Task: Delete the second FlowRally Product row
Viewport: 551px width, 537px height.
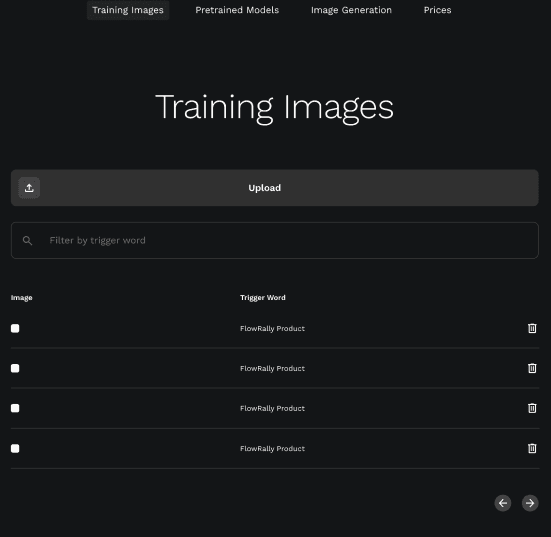Action: pos(532,368)
